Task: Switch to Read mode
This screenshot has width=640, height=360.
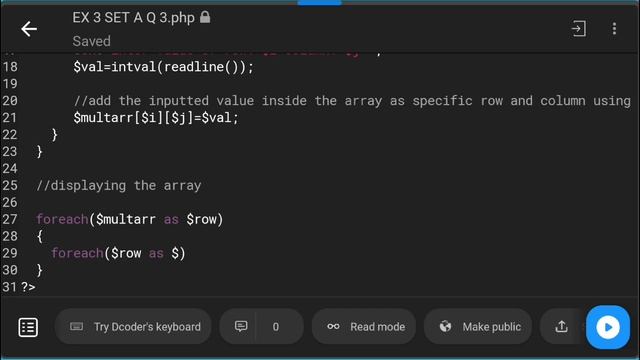Action: pyautogui.click(x=364, y=327)
